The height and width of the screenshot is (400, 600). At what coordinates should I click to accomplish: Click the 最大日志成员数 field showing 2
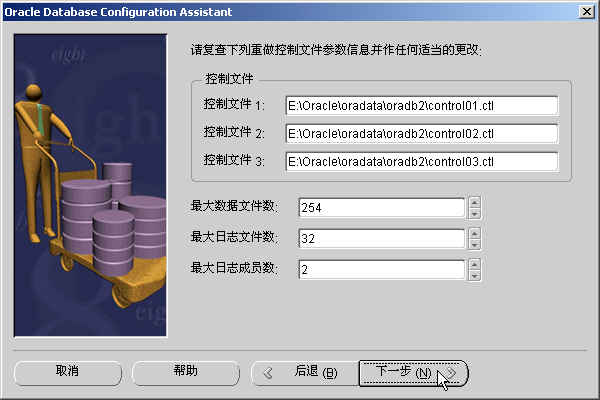click(382, 269)
